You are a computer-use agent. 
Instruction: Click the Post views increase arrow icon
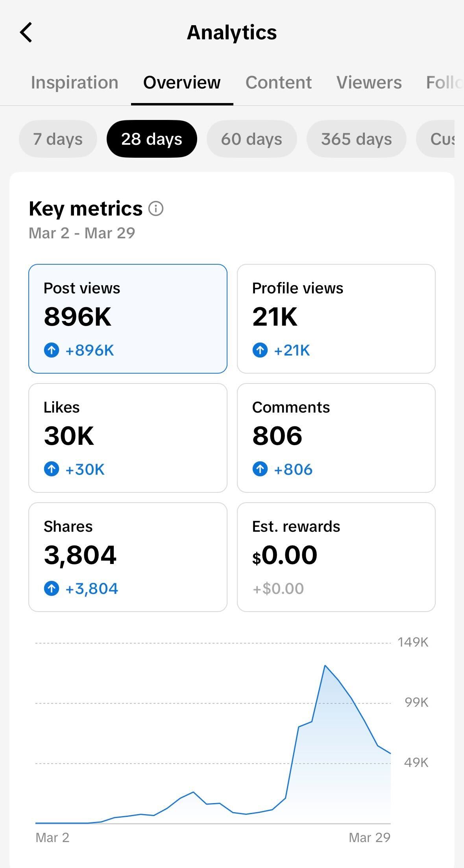click(x=52, y=350)
